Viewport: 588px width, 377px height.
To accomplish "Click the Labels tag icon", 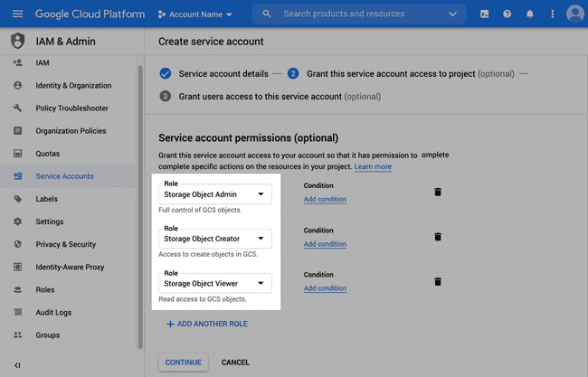I will pos(17,199).
